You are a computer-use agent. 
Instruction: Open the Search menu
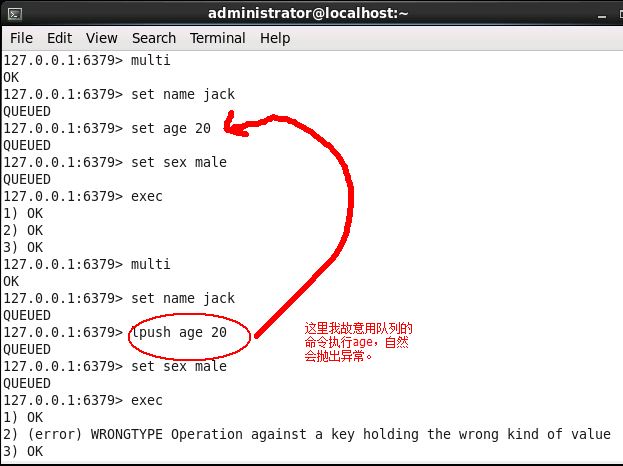tap(154, 38)
